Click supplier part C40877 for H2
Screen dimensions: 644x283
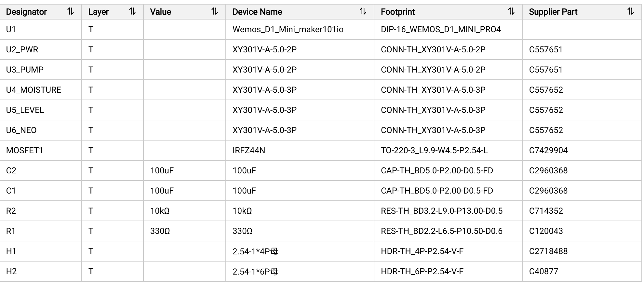pos(543,272)
